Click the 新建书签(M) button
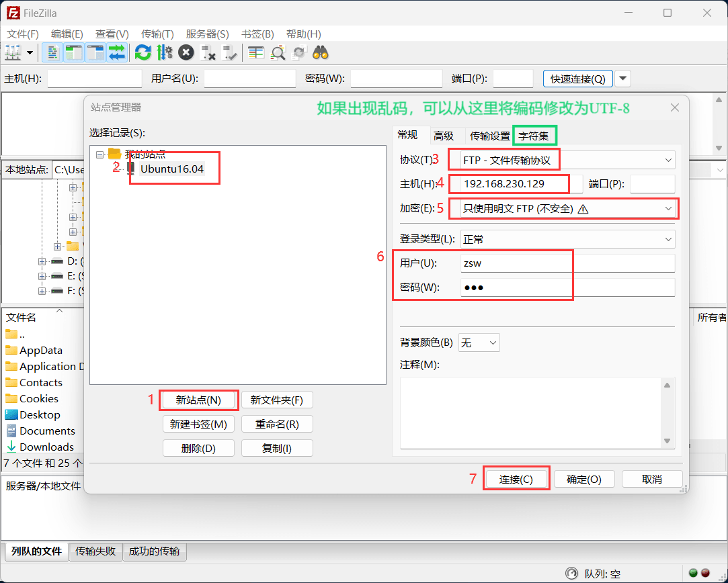This screenshot has height=583, width=728. pos(199,424)
